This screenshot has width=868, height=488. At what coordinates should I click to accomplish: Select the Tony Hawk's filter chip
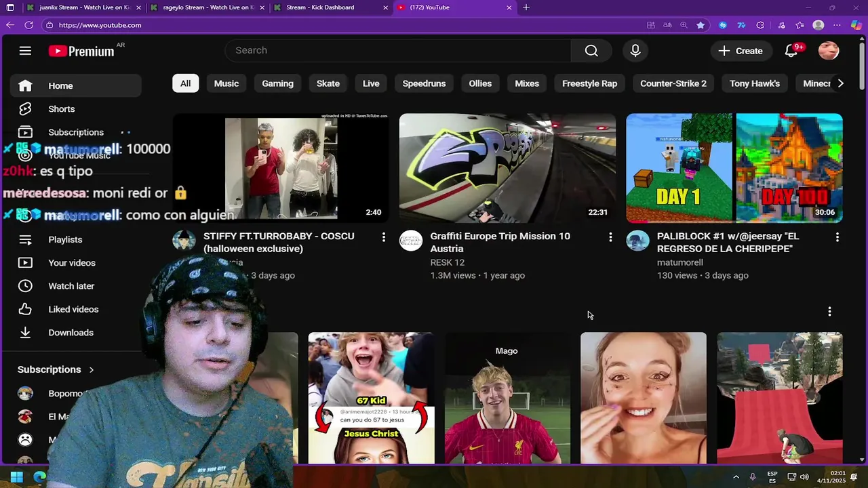point(755,83)
